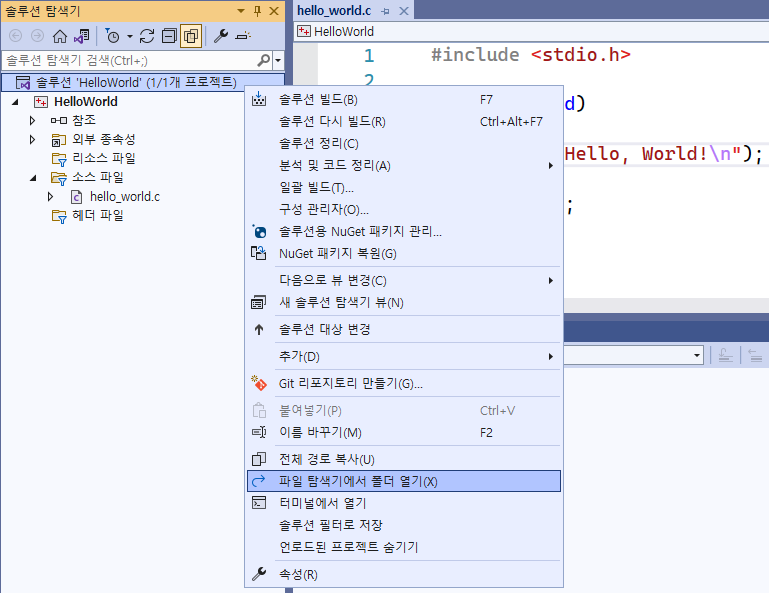The height and width of the screenshot is (593, 769).
Task: Open Properties via the wrench toolbar icon
Action: point(222,36)
